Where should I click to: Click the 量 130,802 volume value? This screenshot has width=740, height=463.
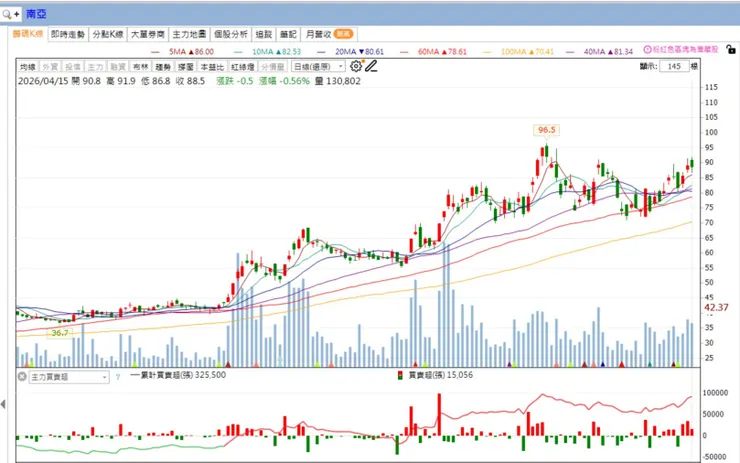tap(338, 81)
